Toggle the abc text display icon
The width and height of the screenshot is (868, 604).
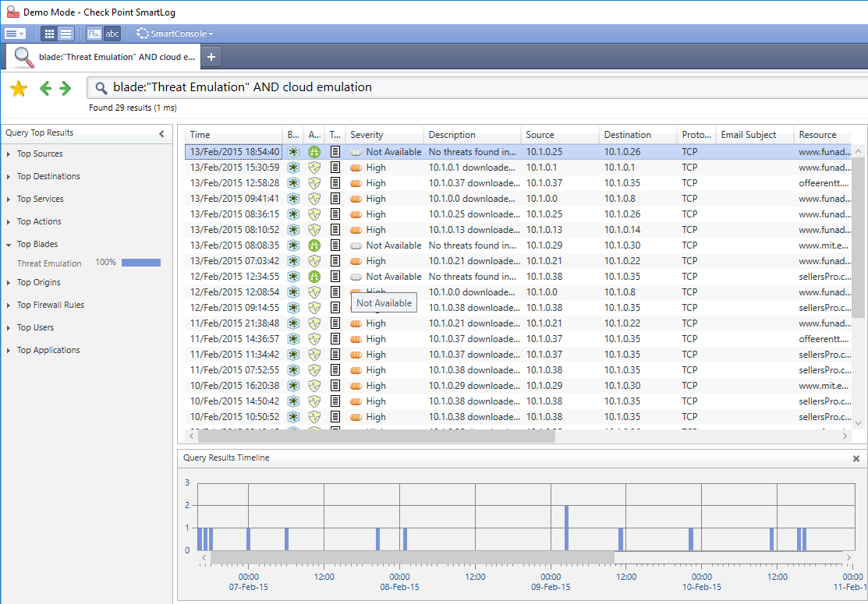click(112, 34)
